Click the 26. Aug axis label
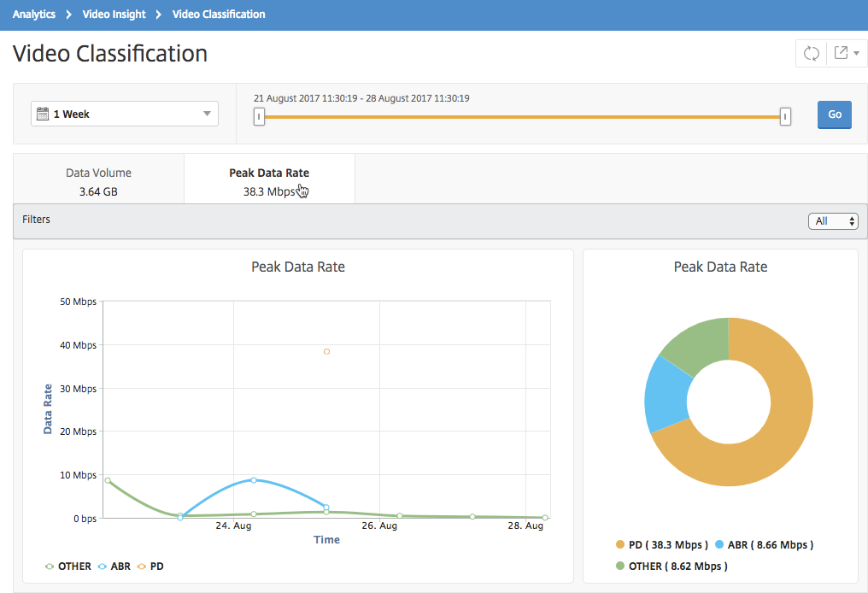 click(x=379, y=525)
